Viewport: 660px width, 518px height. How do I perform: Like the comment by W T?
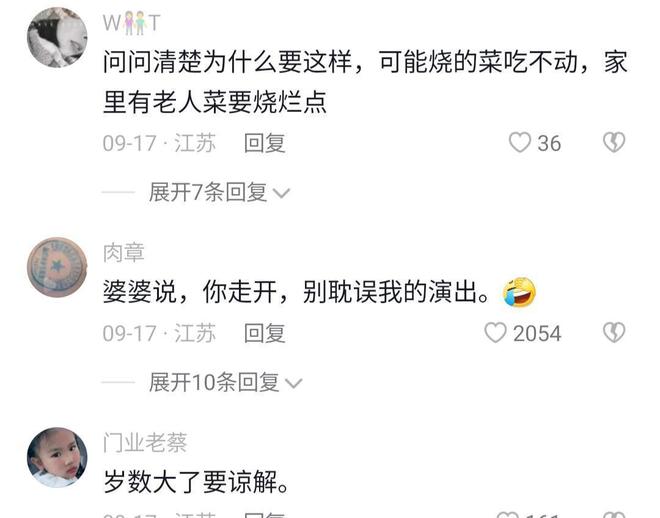(x=519, y=143)
